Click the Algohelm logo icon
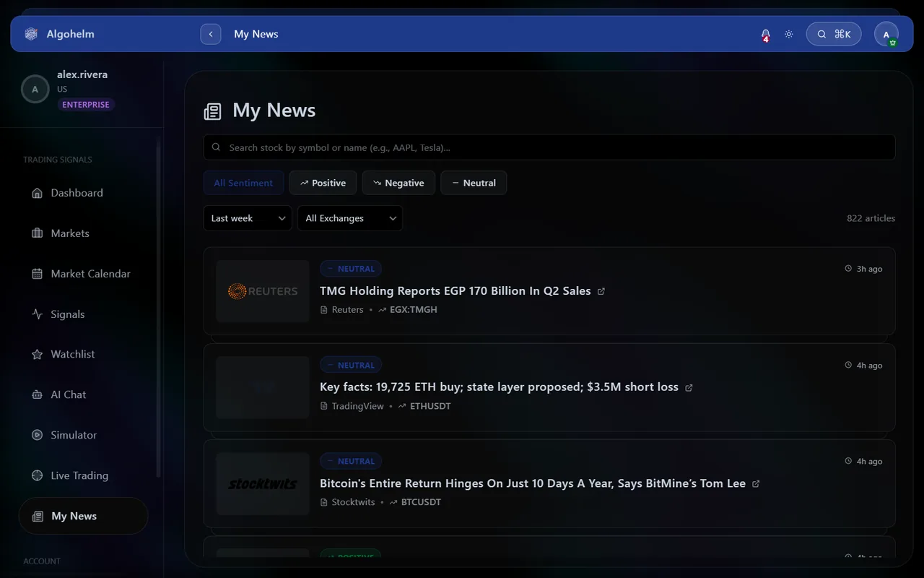 (31, 34)
